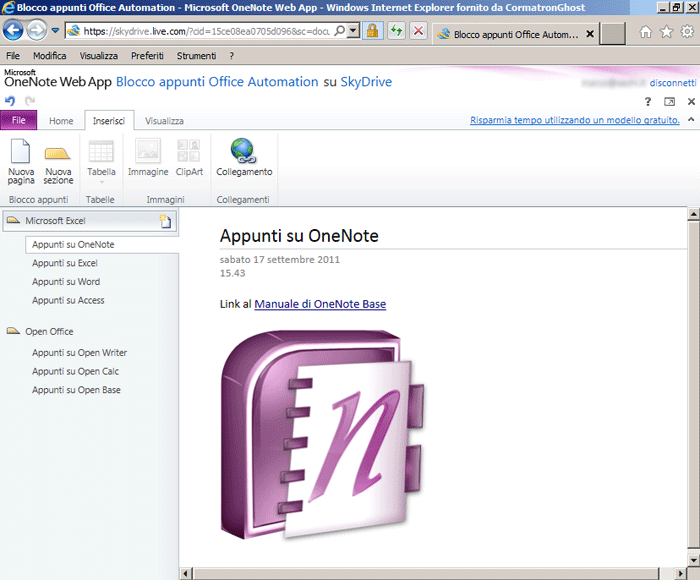Click the disconnetti link
The image size is (700, 580).
pos(673,83)
